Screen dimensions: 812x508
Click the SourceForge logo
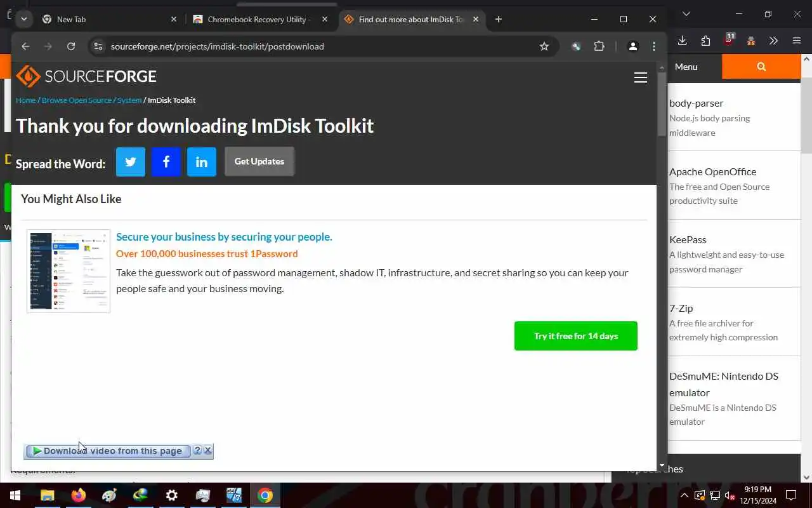click(86, 76)
